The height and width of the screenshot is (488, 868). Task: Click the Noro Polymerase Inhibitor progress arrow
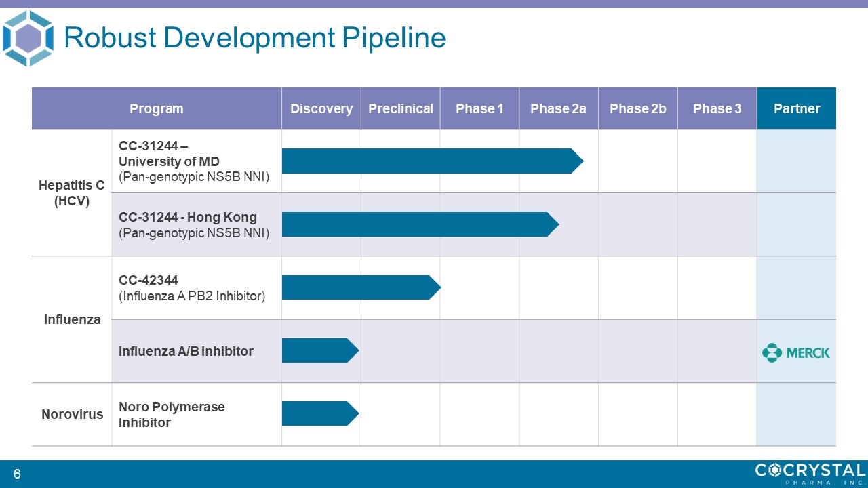tap(320, 413)
